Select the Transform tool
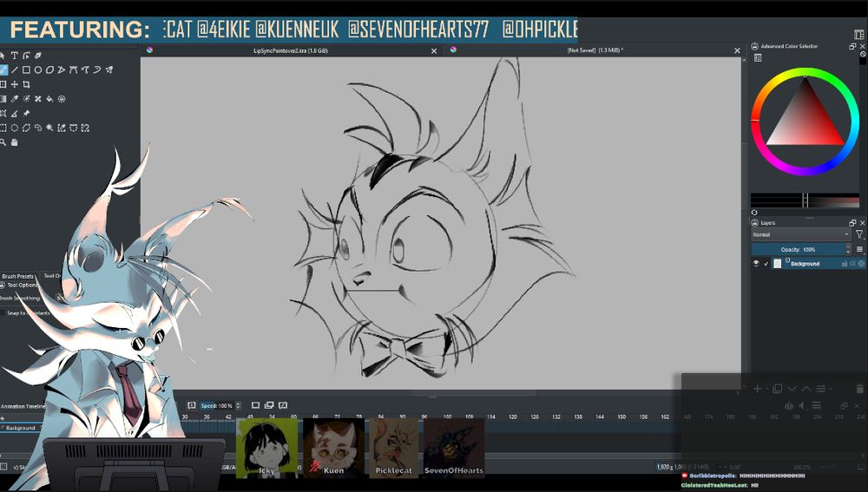This screenshot has width=868, height=492. click(3, 84)
